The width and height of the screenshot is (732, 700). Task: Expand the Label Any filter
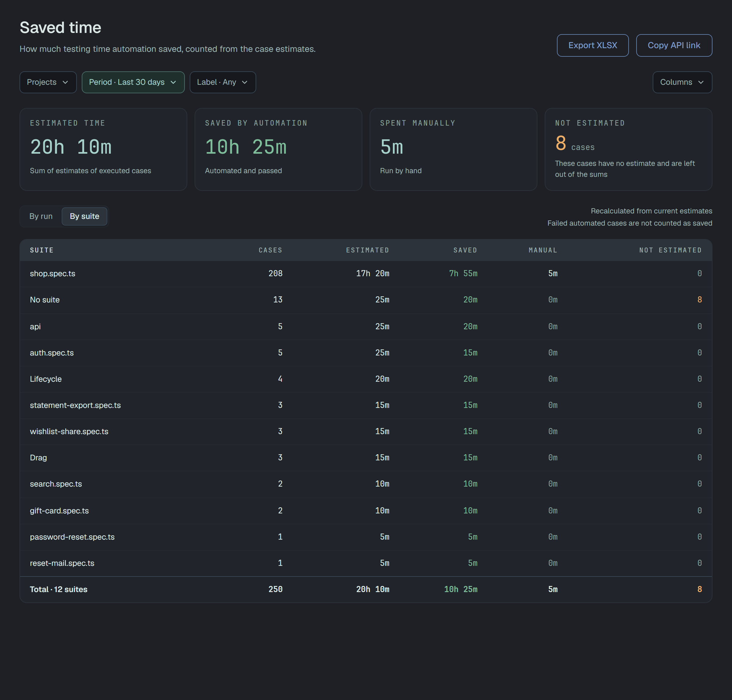pyautogui.click(x=222, y=82)
